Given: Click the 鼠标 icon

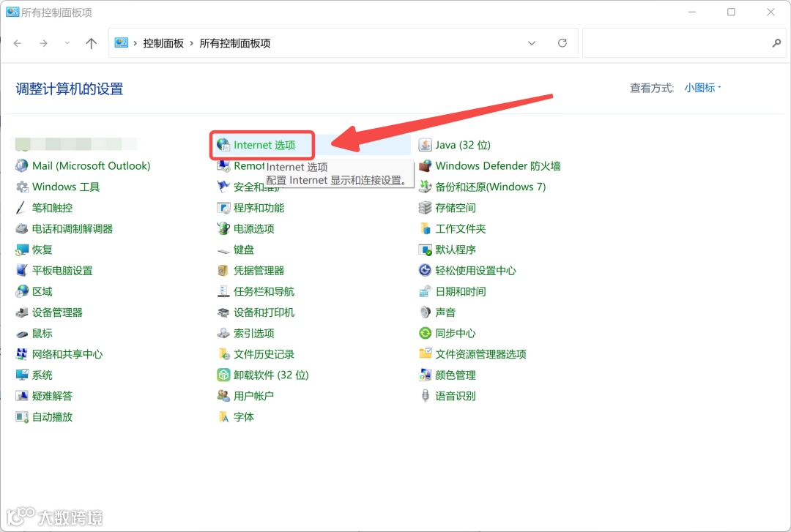Looking at the screenshot, I should 22,333.
